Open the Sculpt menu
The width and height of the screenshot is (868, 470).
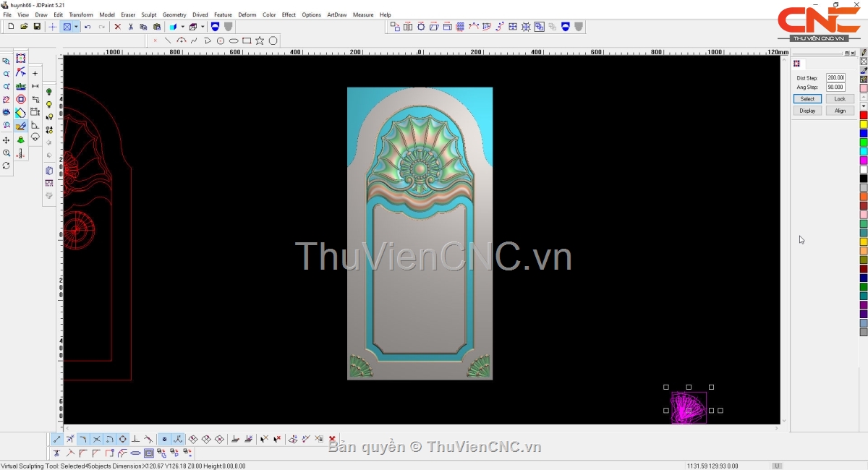tap(148, 14)
